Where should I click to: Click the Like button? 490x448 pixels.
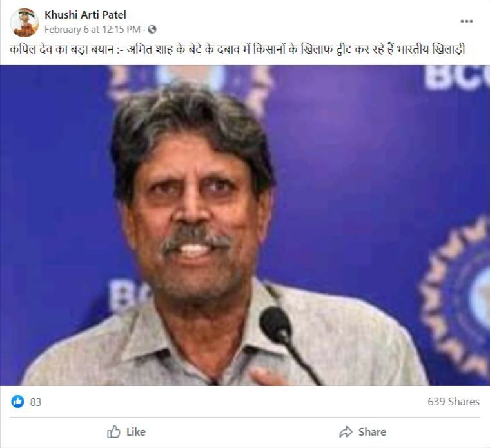coord(126,432)
